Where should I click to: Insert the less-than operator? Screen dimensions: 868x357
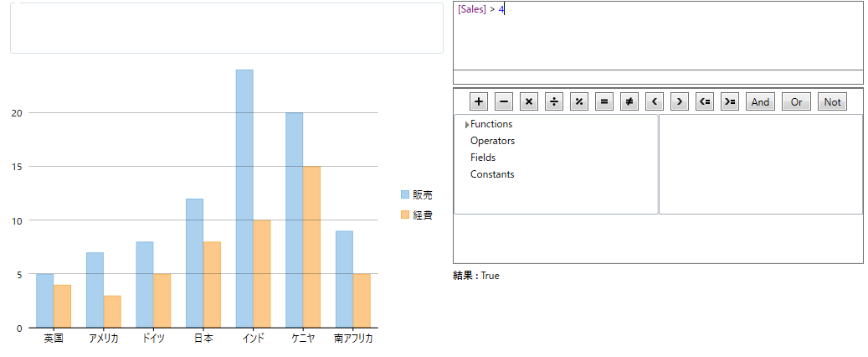tap(655, 102)
